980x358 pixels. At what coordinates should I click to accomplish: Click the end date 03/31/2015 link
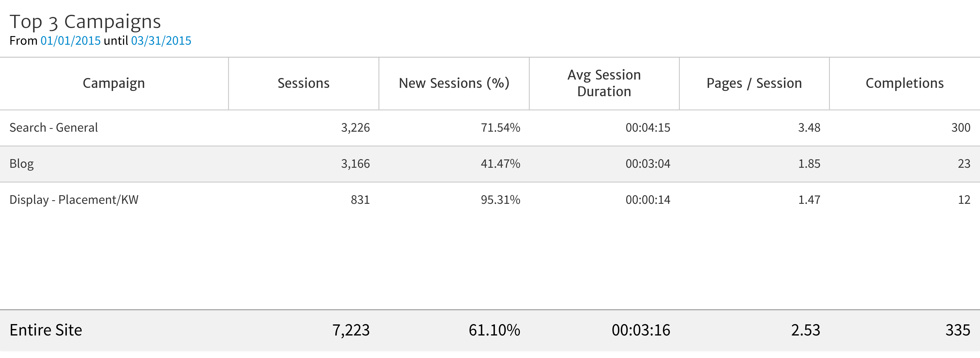click(161, 41)
